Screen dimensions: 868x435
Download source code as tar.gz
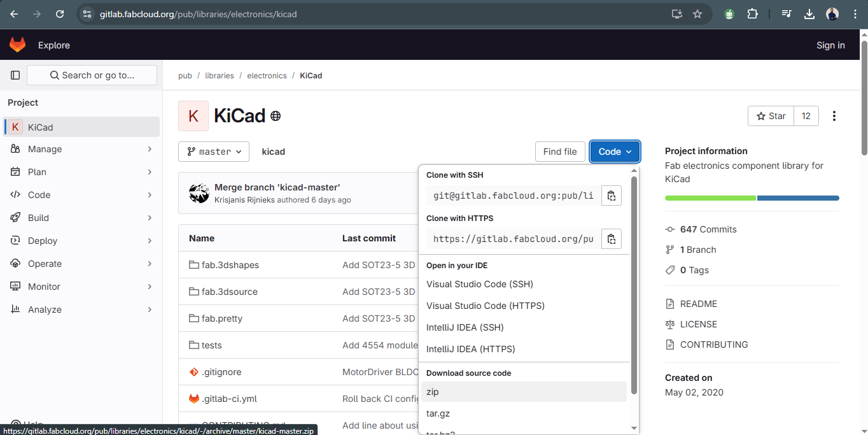coord(524,413)
